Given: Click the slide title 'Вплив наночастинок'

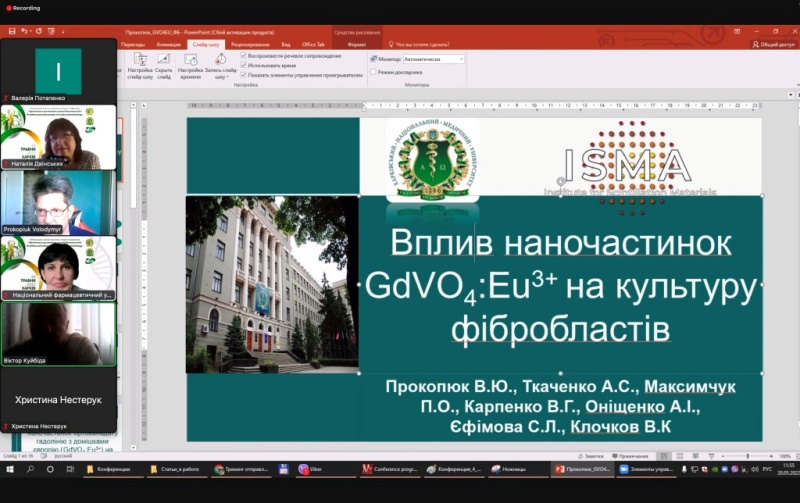Looking at the screenshot, I should [x=561, y=243].
